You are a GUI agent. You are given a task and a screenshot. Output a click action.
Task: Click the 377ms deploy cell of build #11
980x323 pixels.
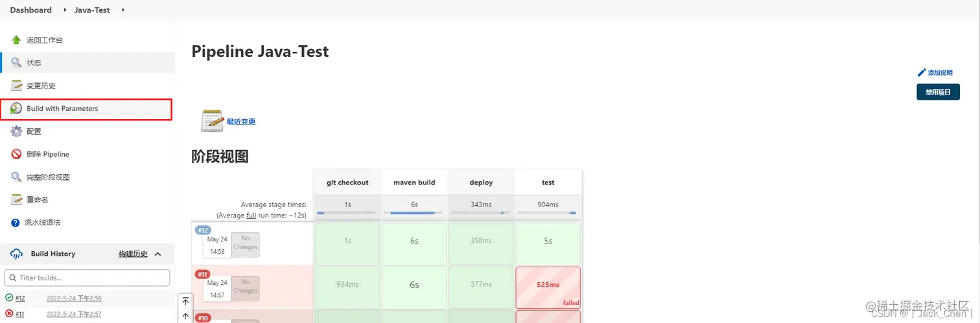pos(481,288)
